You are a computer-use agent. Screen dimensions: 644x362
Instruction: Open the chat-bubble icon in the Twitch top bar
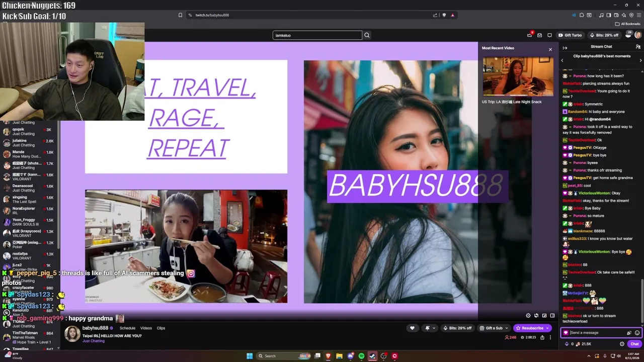pos(549,35)
